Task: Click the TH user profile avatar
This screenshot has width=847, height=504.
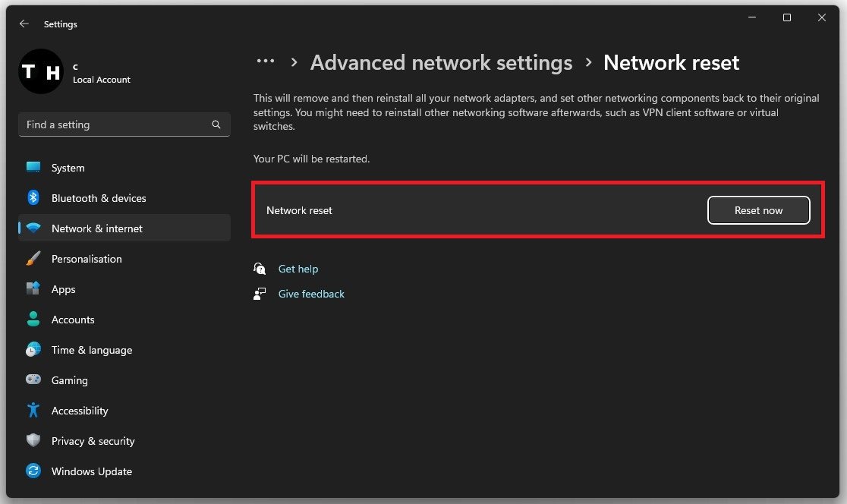Action: point(41,72)
